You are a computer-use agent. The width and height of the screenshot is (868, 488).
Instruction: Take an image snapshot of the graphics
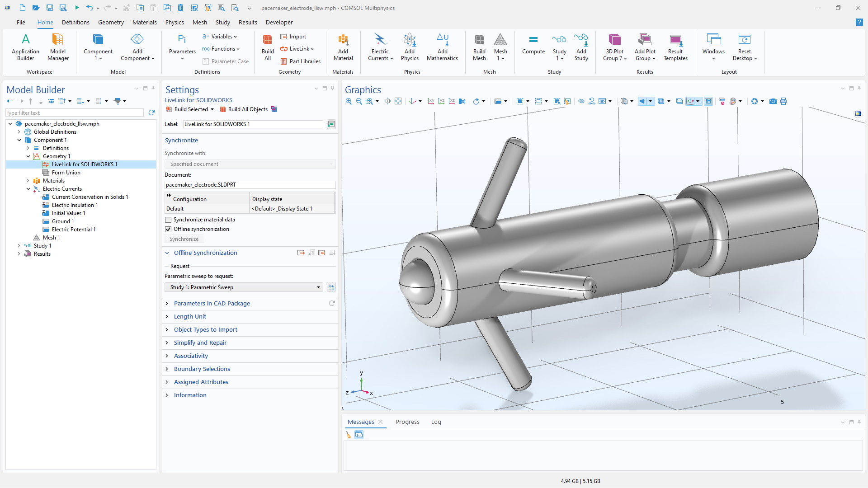click(773, 101)
